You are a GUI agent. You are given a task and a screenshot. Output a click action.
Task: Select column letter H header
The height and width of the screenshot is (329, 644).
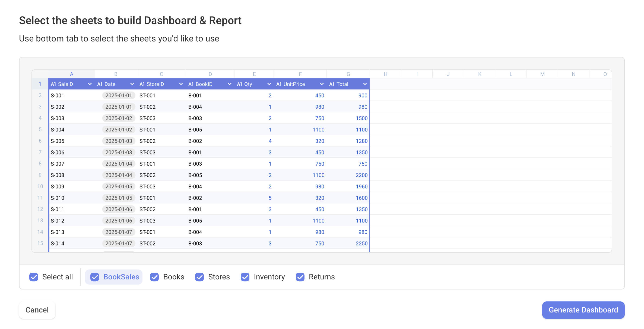click(385, 74)
